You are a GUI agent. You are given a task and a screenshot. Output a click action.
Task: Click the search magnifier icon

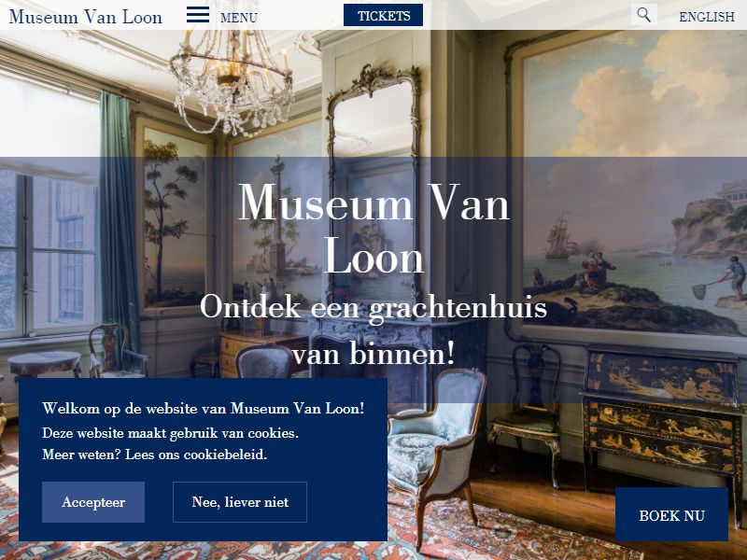pos(643,15)
